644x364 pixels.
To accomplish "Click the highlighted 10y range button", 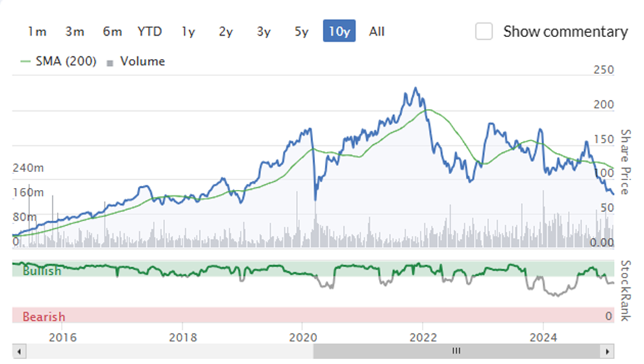I will tap(339, 31).
